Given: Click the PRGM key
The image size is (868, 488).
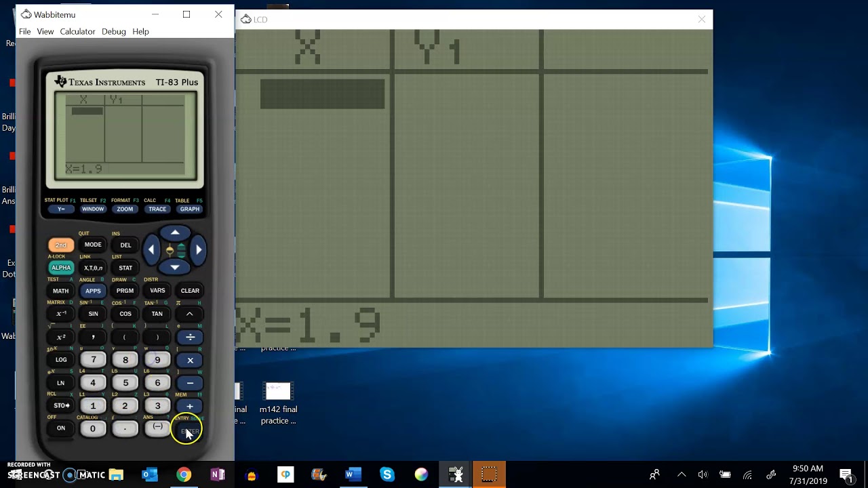Looking at the screenshot, I should 125,291.
